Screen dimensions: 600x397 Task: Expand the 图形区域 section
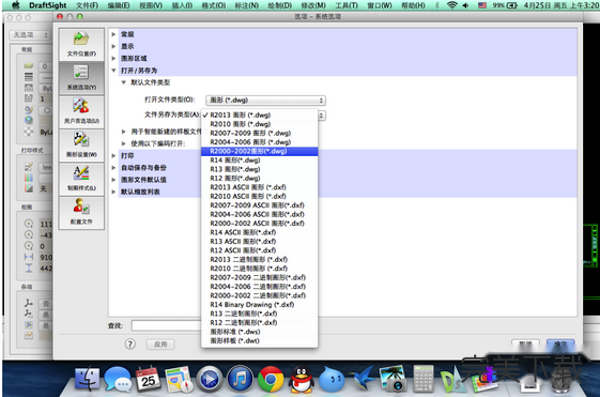(114, 58)
